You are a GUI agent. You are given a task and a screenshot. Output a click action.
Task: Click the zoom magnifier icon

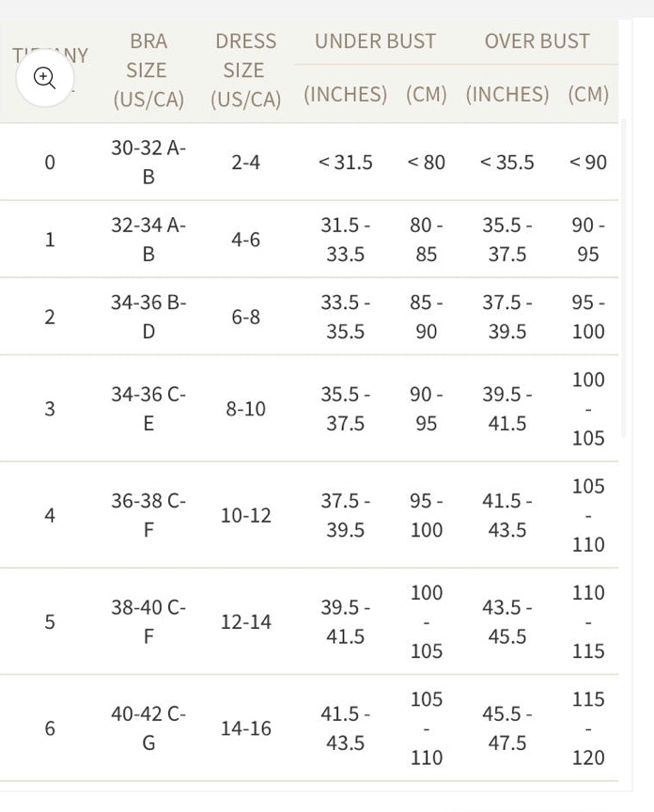click(45, 78)
